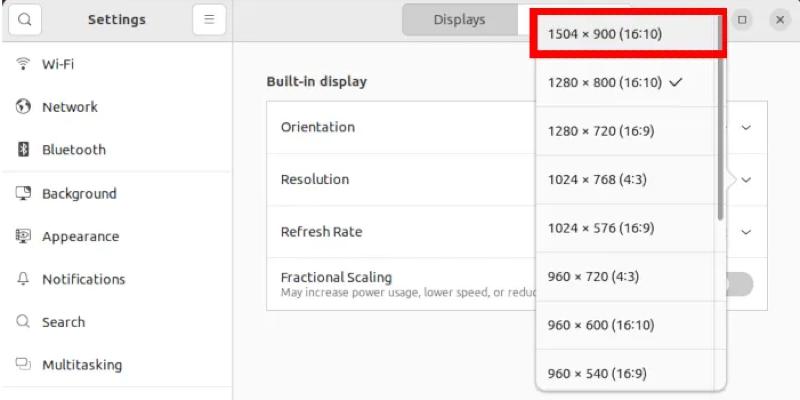The image size is (800, 400).
Task: Click the Bluetooth icon in sidebar
Action: [x=23, y=150]
